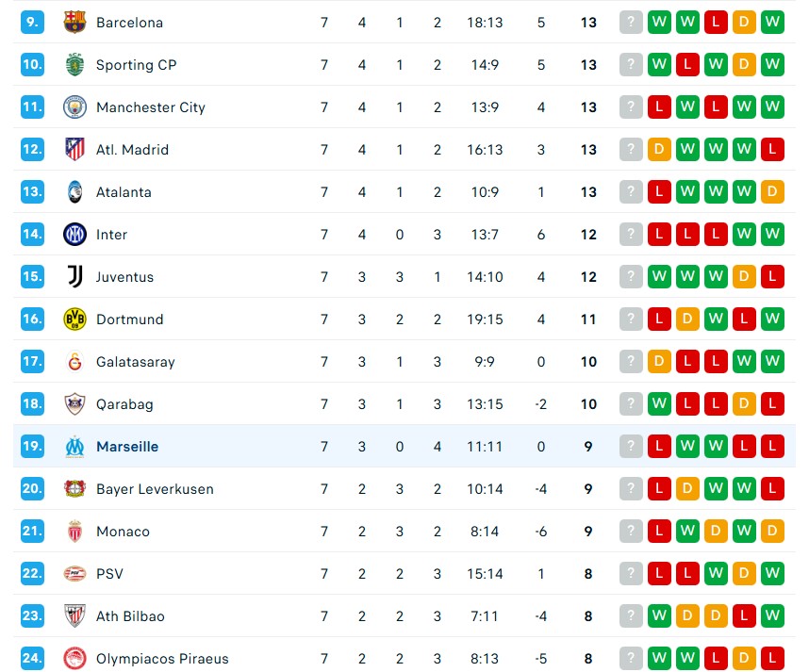The image size is (809, 672).
Task: Click the Olympiacos Piraeus crest icon
Action: click(74, 659)
